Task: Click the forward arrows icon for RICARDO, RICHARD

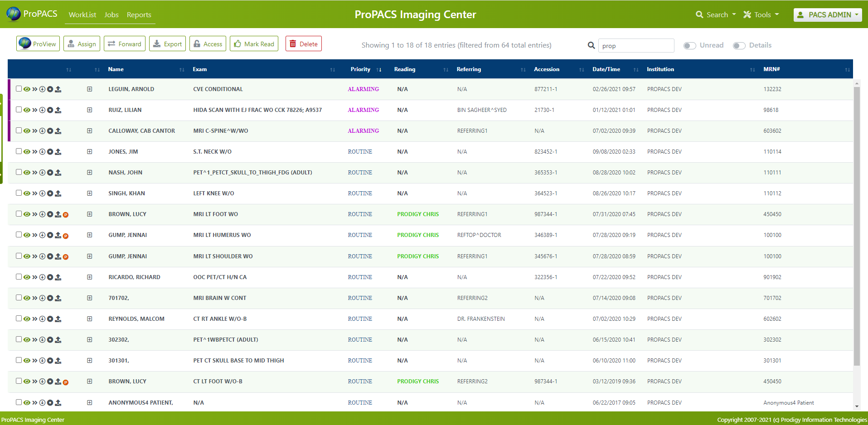Action: click(35, 277)
